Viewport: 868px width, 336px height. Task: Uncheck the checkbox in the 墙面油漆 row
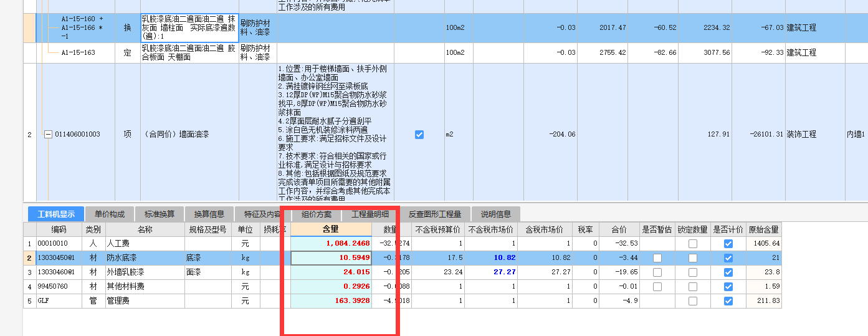(x=419, y=134)
